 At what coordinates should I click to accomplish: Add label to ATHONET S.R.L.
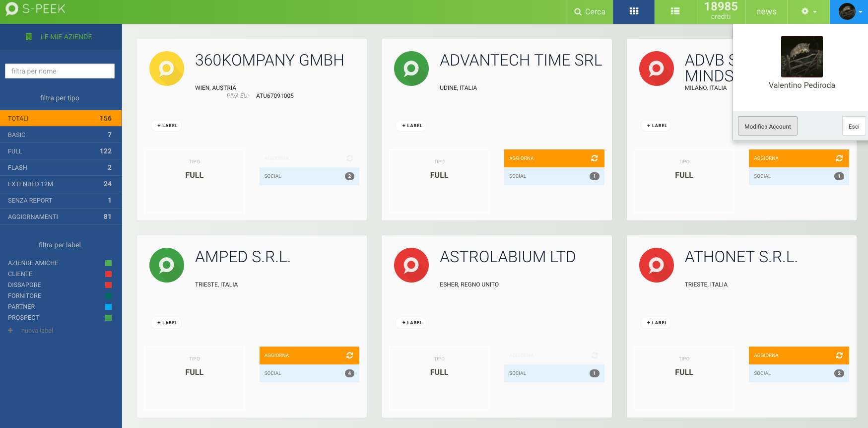[657, 323]
